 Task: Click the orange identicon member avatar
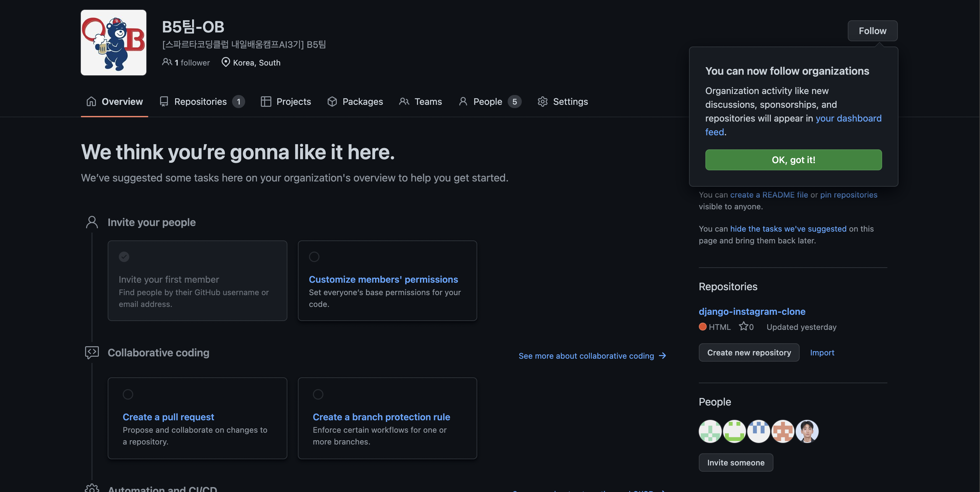(783, 431)
